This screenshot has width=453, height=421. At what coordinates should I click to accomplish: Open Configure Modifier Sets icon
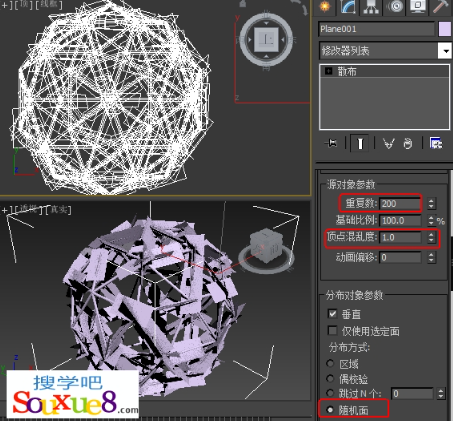(436, 144)
